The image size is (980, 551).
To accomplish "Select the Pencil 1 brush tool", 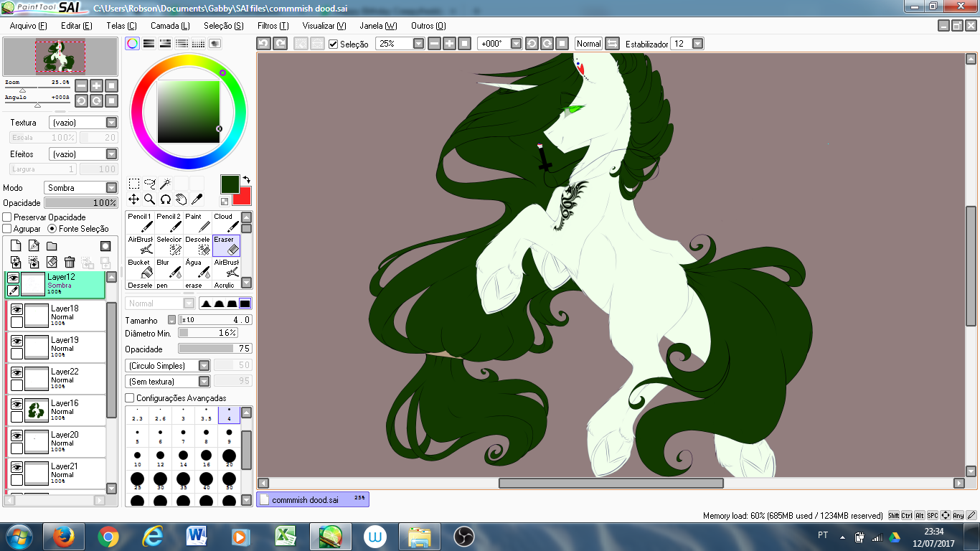I will pos(139,222).
